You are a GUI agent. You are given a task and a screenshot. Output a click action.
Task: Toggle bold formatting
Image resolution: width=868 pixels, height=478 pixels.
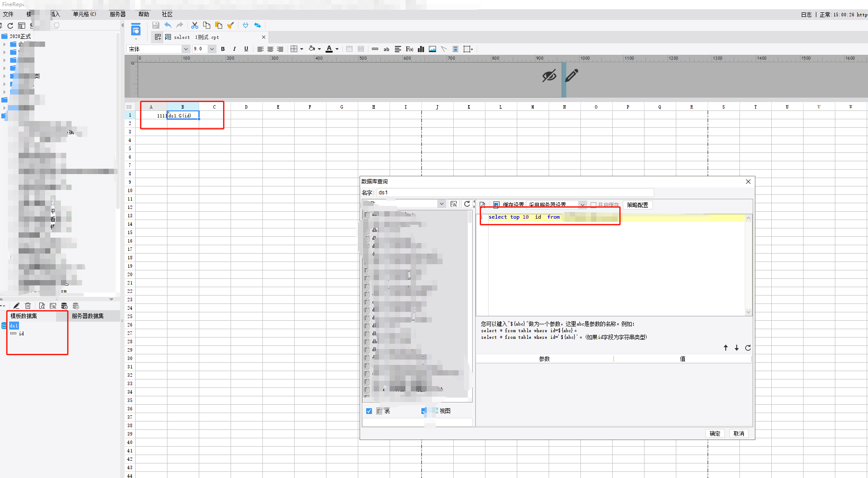click(223, 49)
